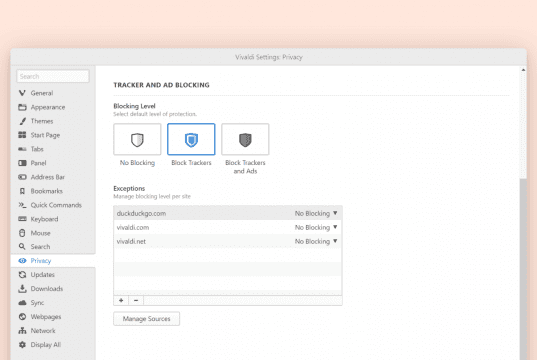The image size is (537, 360).
Task: Remove selected exception with minus button
Action: pyautogui.click(x=136, y=300)
